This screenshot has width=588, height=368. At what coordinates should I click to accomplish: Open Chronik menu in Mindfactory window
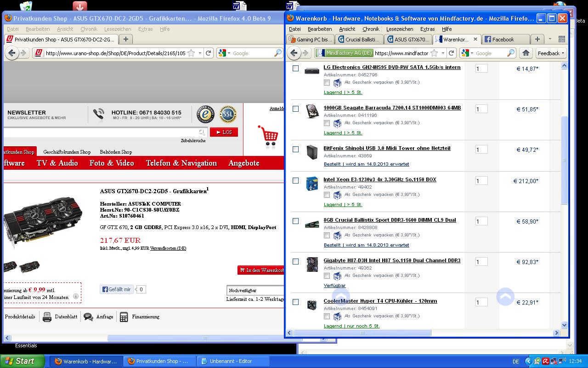[x=371, y=29]
